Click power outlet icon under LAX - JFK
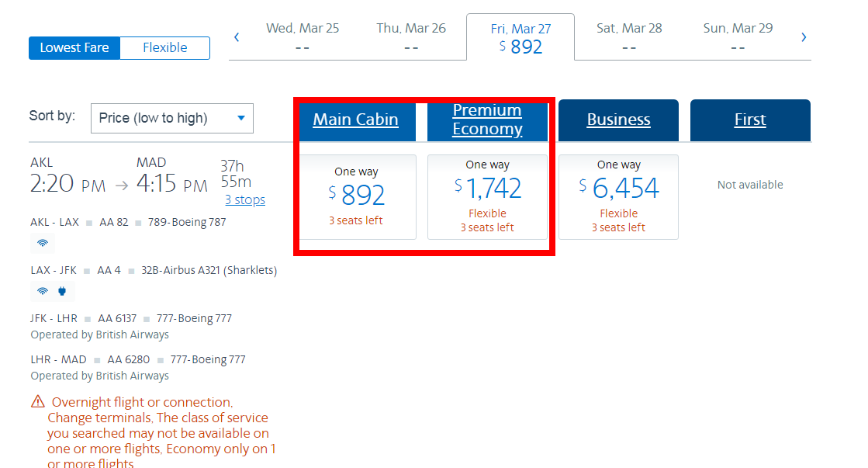Screen dimensions: 868x468 point(63,292)
